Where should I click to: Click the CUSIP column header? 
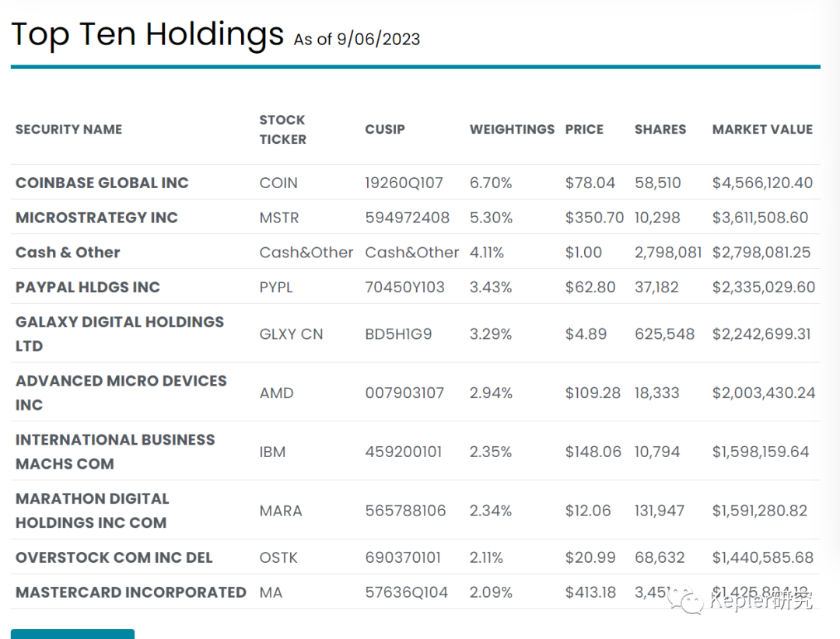pyautogui.click(x=385, y=130)
